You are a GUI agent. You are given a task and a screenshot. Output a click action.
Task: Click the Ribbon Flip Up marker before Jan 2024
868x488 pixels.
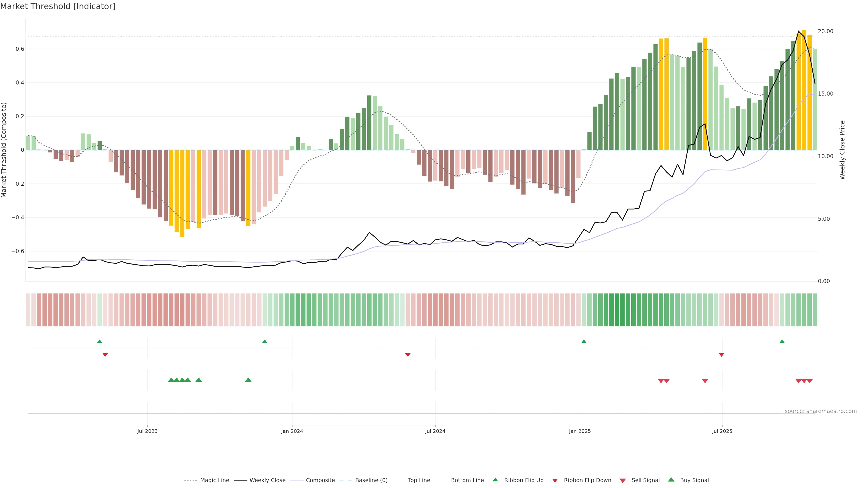[265, 342]
